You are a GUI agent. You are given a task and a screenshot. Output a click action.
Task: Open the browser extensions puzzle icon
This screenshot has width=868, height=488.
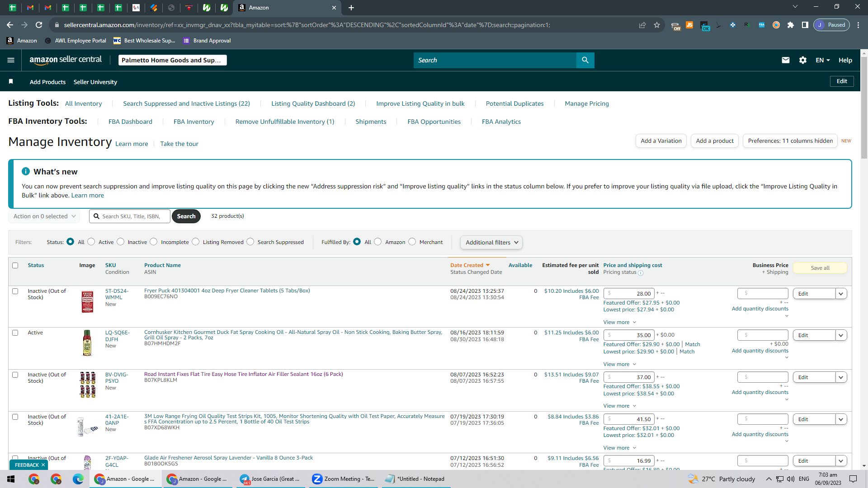coord(791,25)
